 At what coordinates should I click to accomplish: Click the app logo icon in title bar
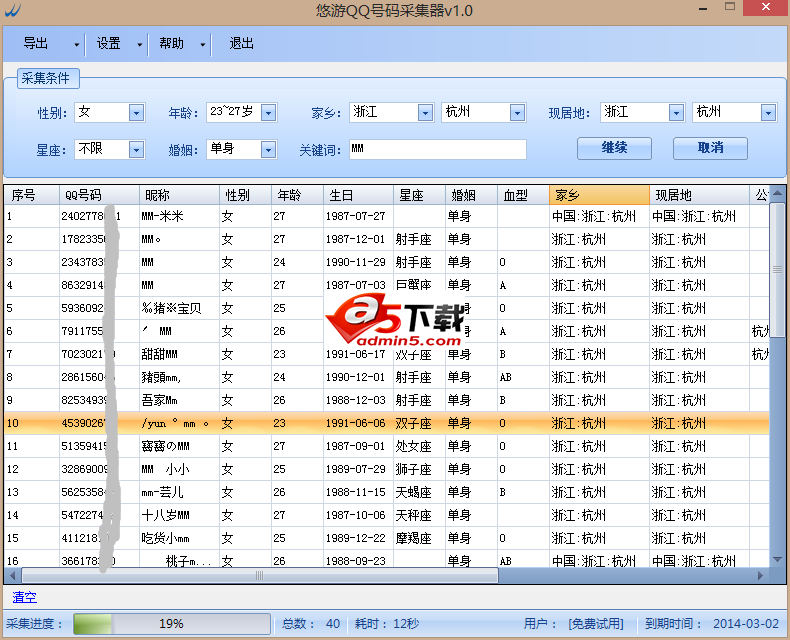(12, 12)
